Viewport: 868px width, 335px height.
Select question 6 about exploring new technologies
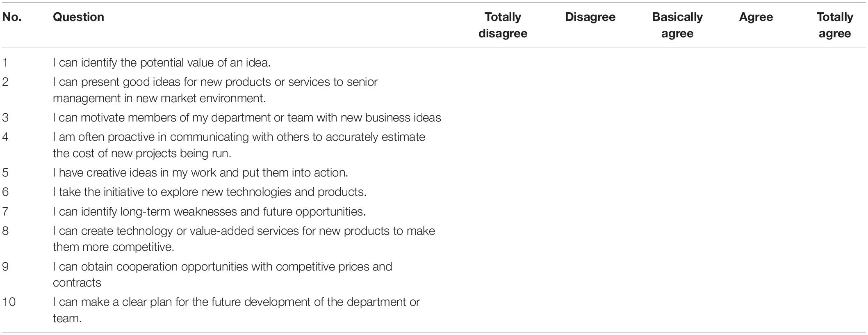tap(210, 192)
